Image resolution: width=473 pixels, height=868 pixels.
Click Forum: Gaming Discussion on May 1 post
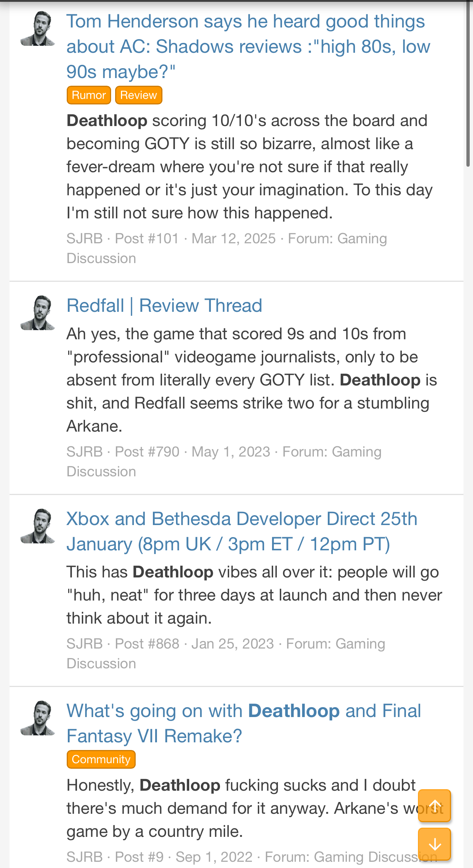pyautogui.click(x=224, y=462)
